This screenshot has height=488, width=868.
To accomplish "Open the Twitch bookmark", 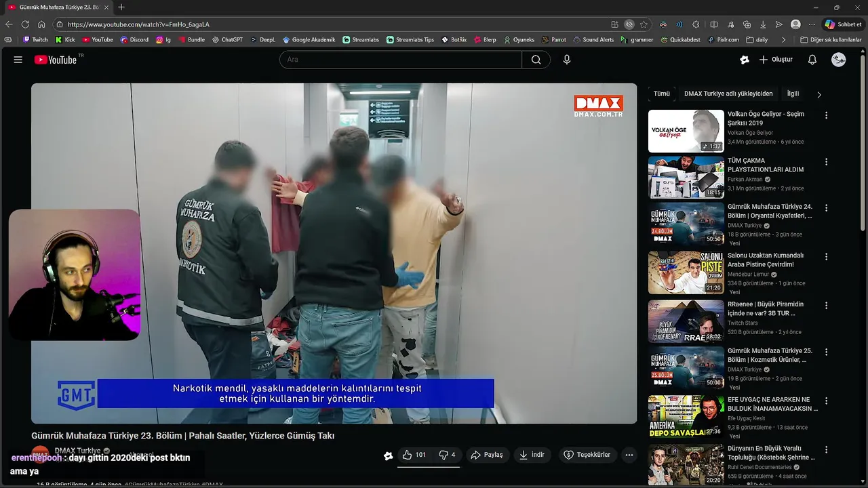I will 35,40.
